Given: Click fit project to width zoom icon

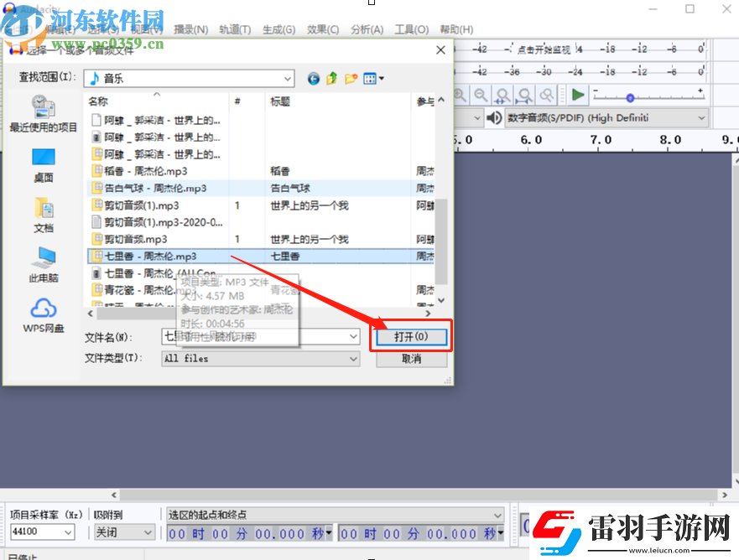Looking at the screenshot, I should [524, 96].
